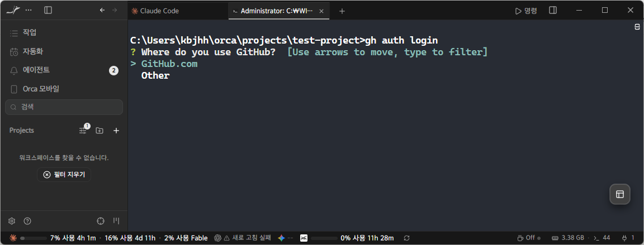Click the Claude usage progress bar

(34, 238)
